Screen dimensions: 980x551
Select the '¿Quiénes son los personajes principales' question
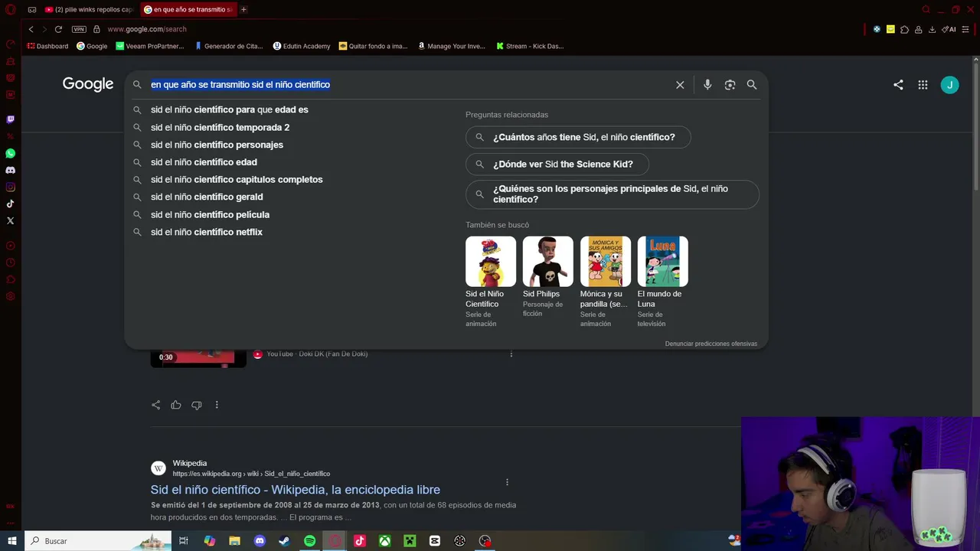pyautogui.click(x=612, y=194)
